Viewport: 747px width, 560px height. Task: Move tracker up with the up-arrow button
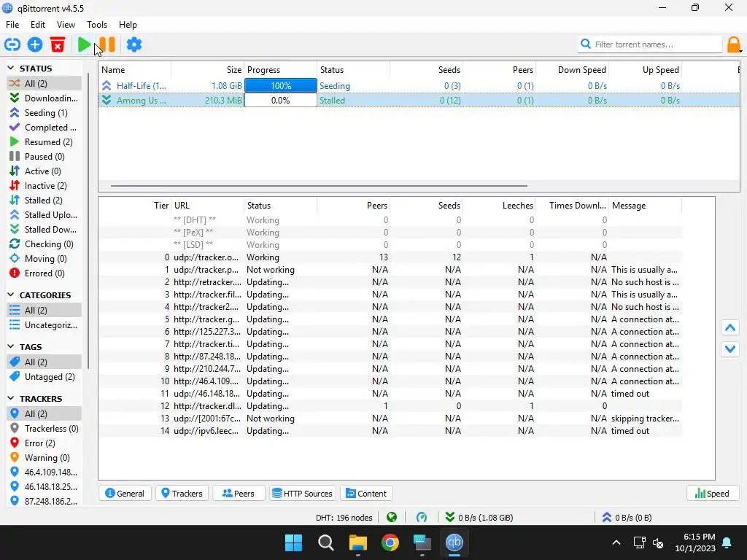[730, 328]
